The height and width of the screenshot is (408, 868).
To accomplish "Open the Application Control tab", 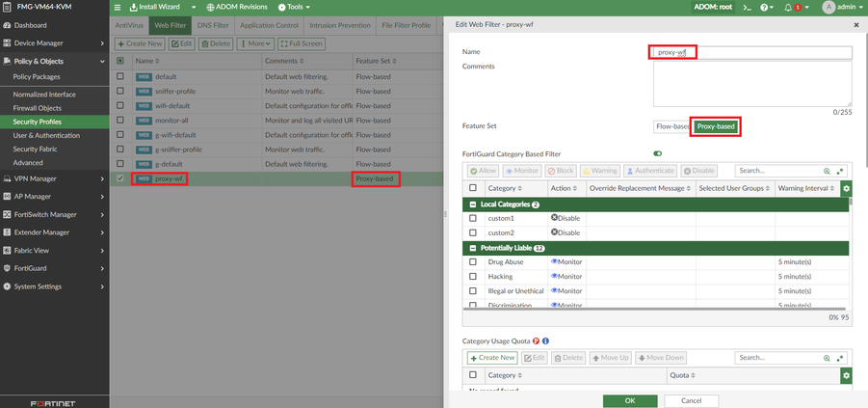I will coord(269,25).
